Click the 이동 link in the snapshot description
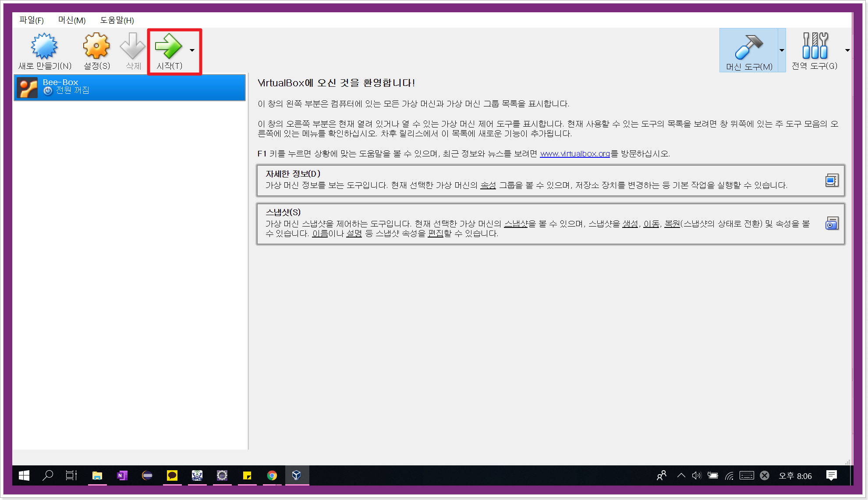Image resolution: width=868 pixels, height=500 pixels. tap(651, 224)
